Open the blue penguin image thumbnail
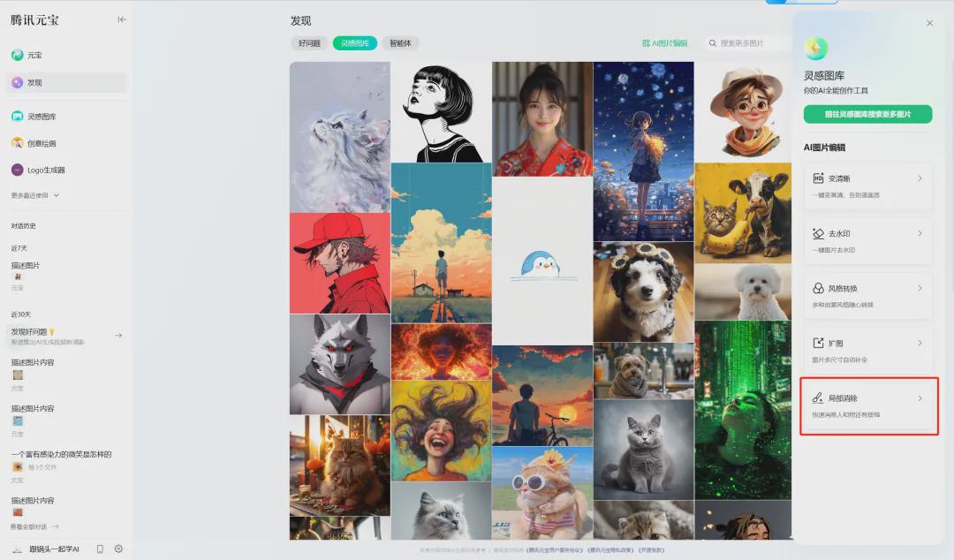The image size is (954, 560). [542, 261]
